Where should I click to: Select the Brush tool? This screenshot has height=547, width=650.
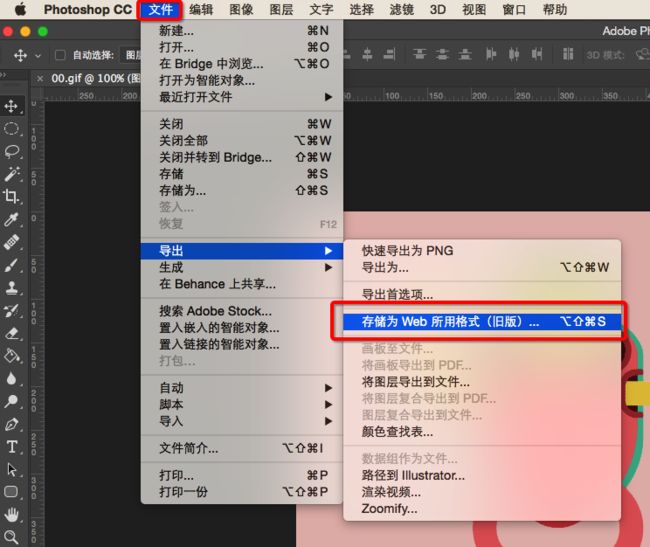pos(11,265)
